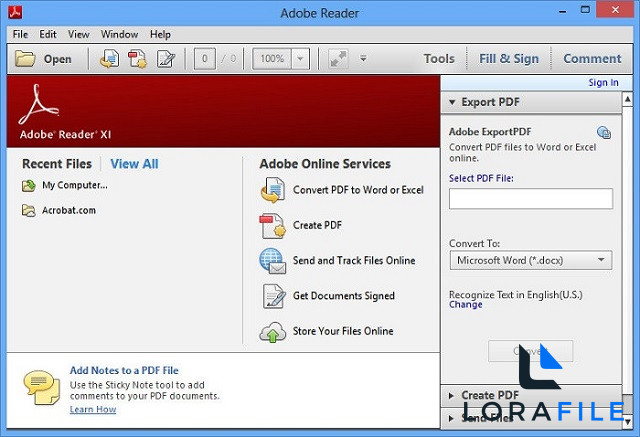Open the zoom percentage dropdown arrow

click(300, 59)
